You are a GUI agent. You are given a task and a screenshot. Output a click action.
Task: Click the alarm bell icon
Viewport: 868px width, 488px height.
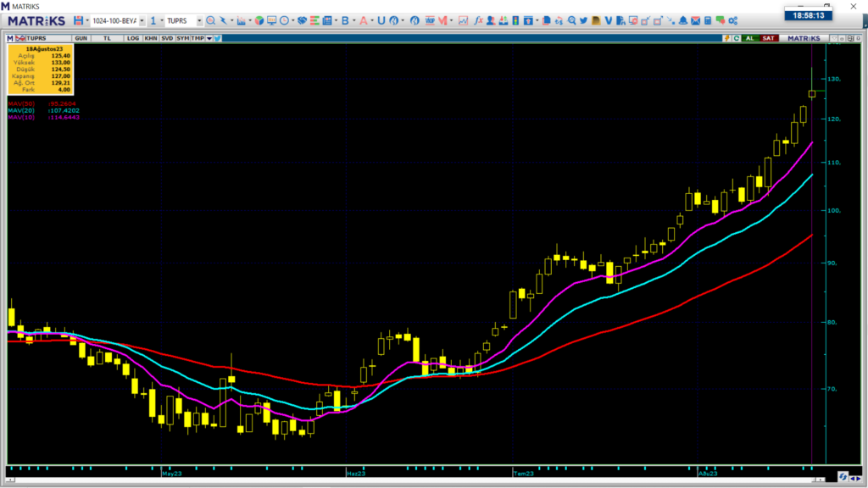coord(682,20)
